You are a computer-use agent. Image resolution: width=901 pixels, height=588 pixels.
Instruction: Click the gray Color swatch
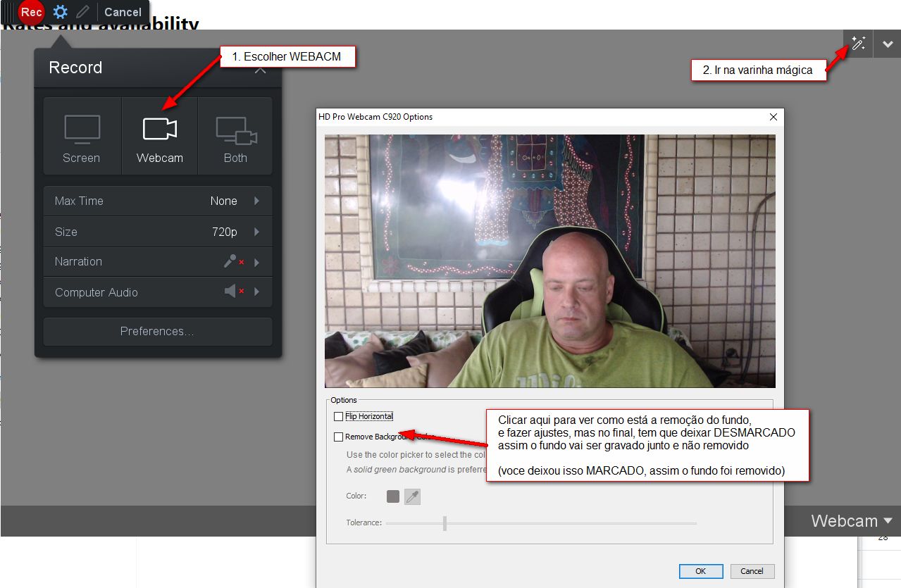393,496
